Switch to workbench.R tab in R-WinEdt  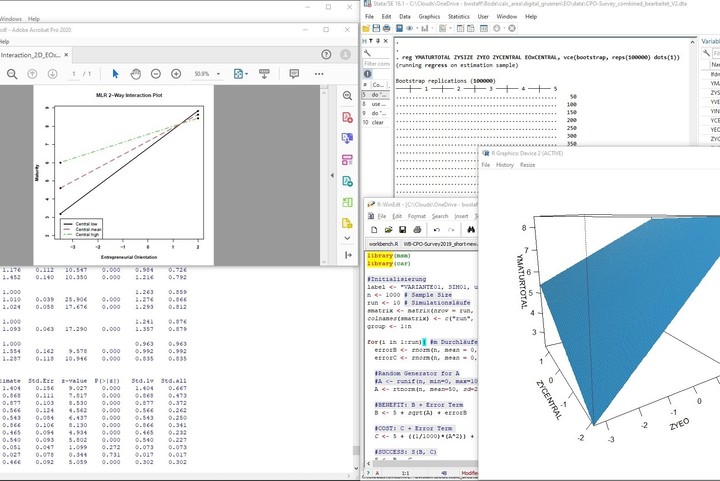(383, 244)
